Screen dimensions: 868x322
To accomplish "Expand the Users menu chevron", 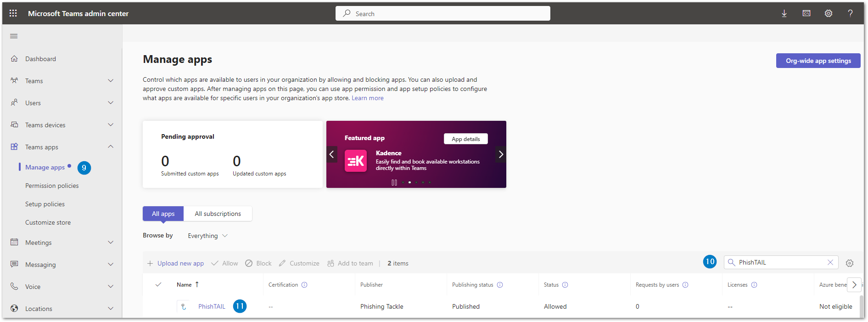I will (x=111, y=103).
